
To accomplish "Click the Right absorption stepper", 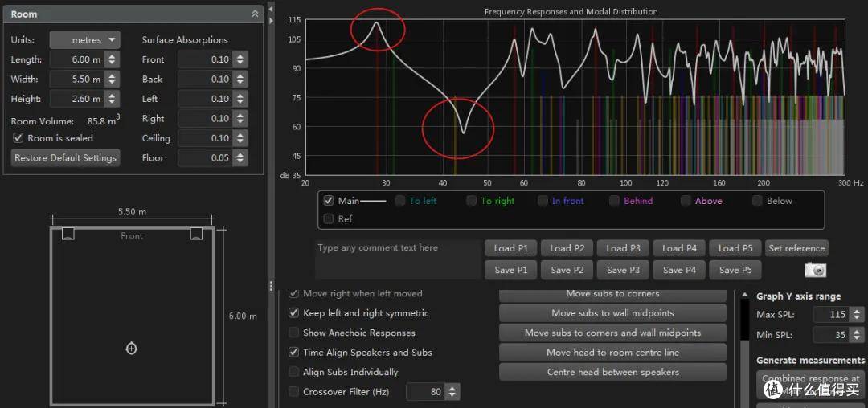I will [240, 118].
